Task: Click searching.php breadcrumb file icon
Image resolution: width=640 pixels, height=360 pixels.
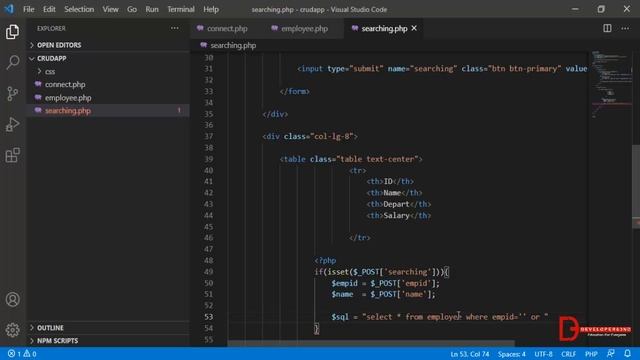Action: (x=203, y=45)
